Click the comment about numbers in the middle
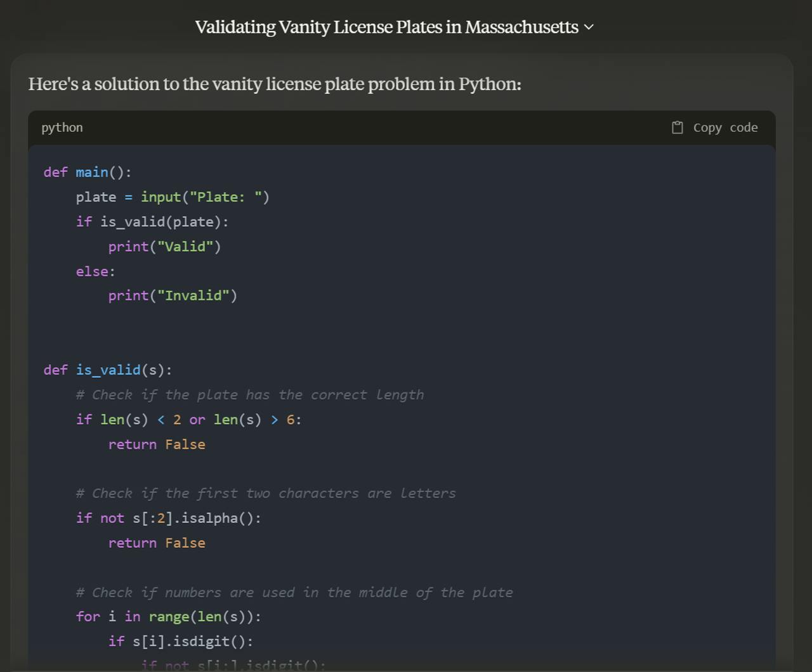 294,592
